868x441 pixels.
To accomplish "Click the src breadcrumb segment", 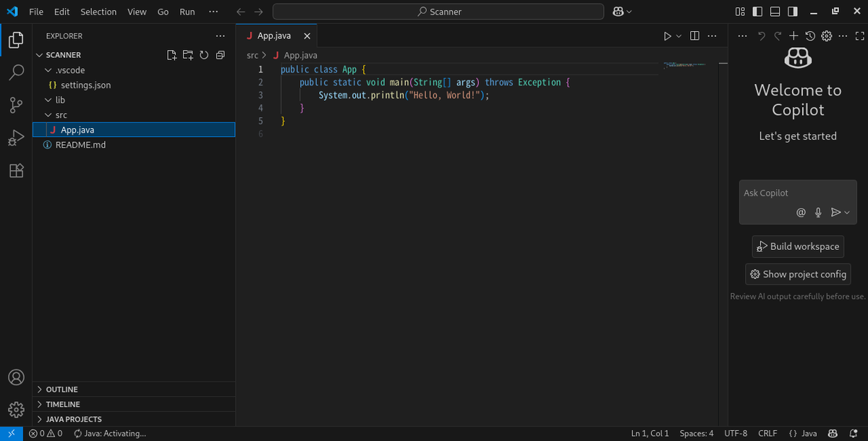I will coord(252,55).
